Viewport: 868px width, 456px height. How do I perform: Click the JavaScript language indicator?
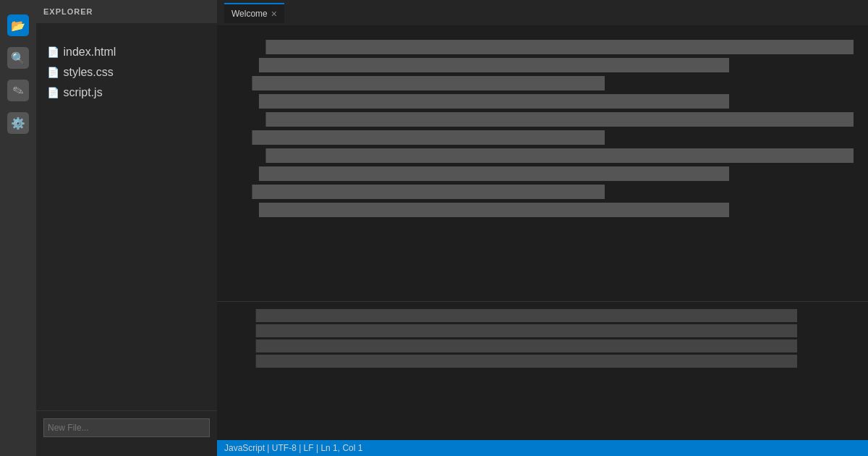(x=244, y=448)
